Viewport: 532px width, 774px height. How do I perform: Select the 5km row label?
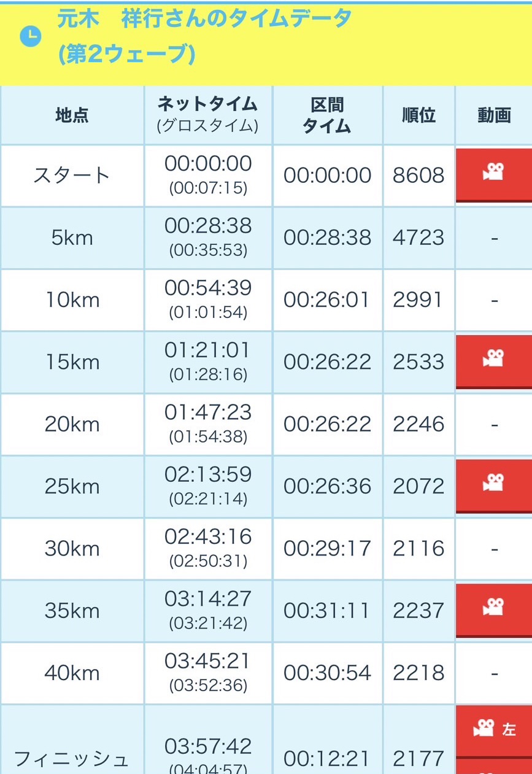click(x=72, y=238)
